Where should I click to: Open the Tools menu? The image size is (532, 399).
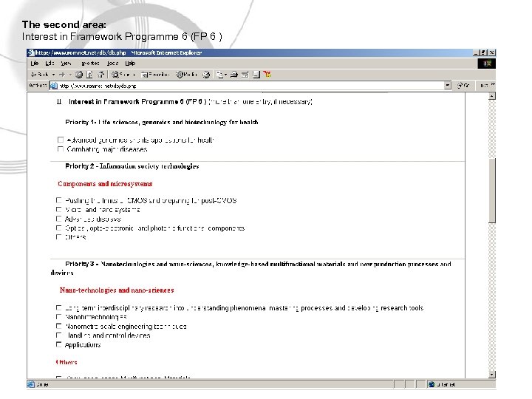(112, 63)
